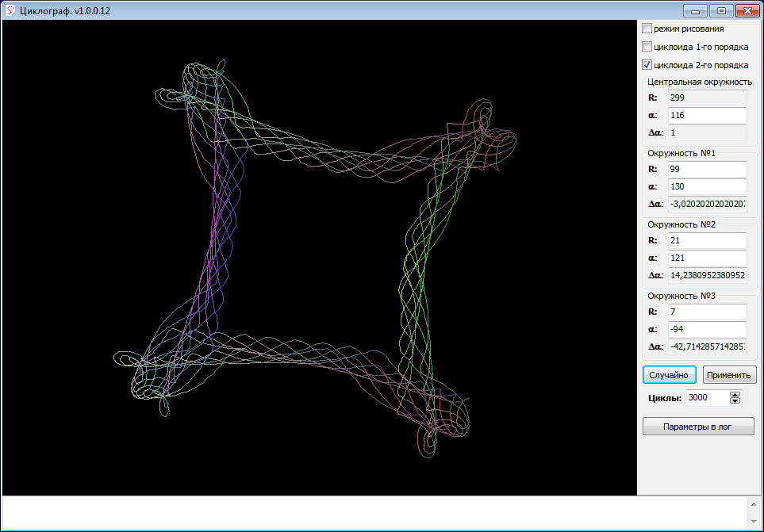This screenshot has width=764, height=532.
Task: Click the Применить button
Action: (729, 375)
